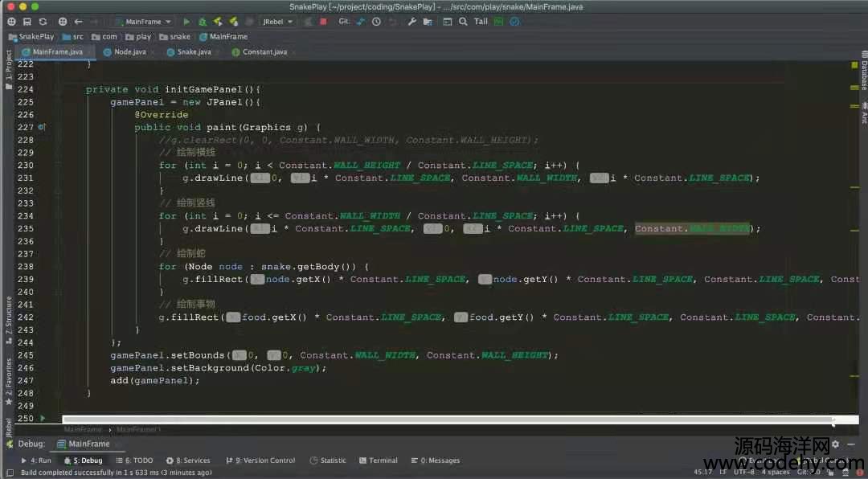Open Debug panel settings gear icon
Image resolution: width=868 pixels, height=479 pixels.
835,444
